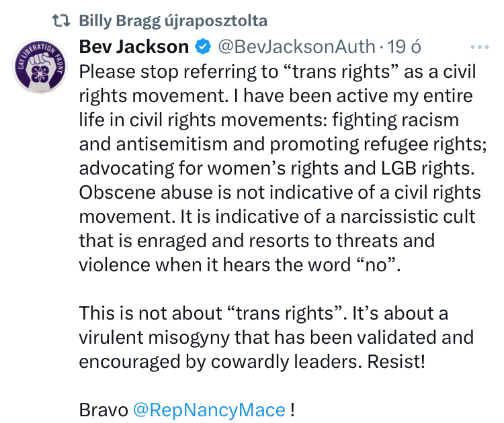Click the repost arrows icon above the tweet
Screen dimensions: 504x423
tap(61, 20)
